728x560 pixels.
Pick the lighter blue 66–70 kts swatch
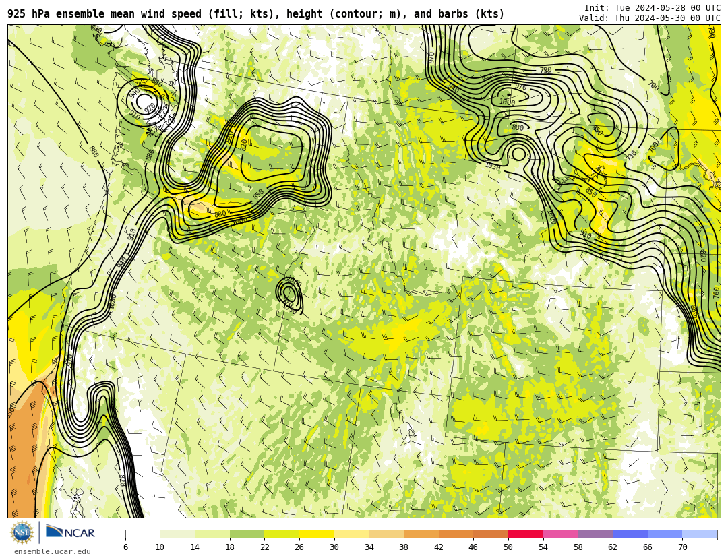665,534
